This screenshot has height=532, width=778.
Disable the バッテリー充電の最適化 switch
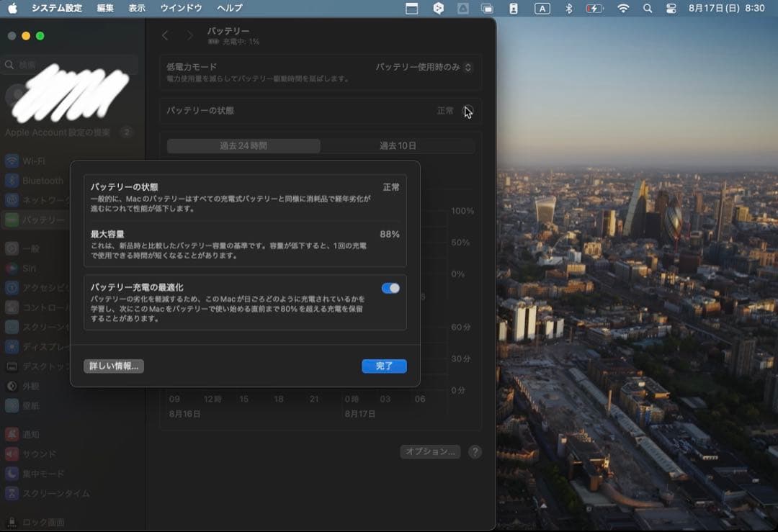point(390,288)
